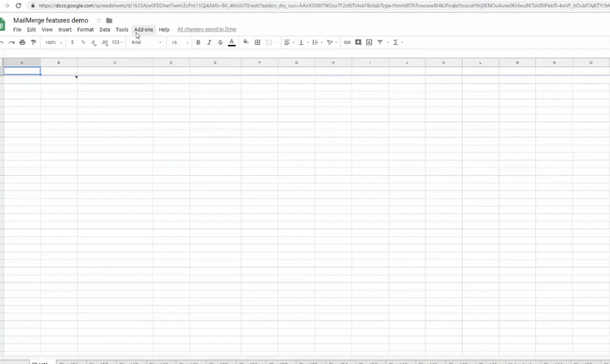Open the Tools menu
This screenshot has width=610, height=364.
[x=122, y=30]
